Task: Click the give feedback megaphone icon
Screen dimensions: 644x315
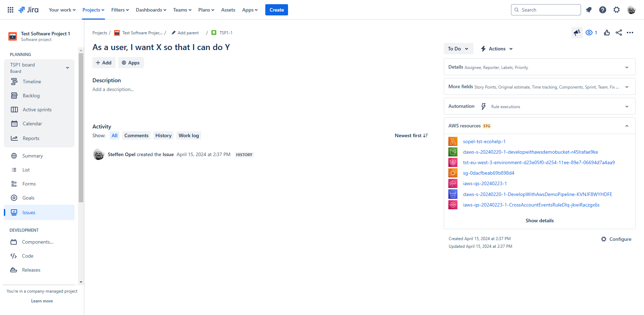Action: tap(577, 33)
